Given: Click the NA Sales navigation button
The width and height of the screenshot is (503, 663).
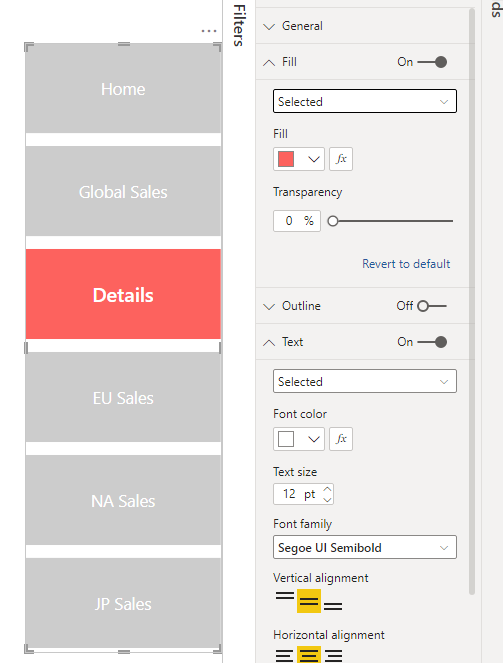Looking at the screenshot, I should tap(123, 500).
